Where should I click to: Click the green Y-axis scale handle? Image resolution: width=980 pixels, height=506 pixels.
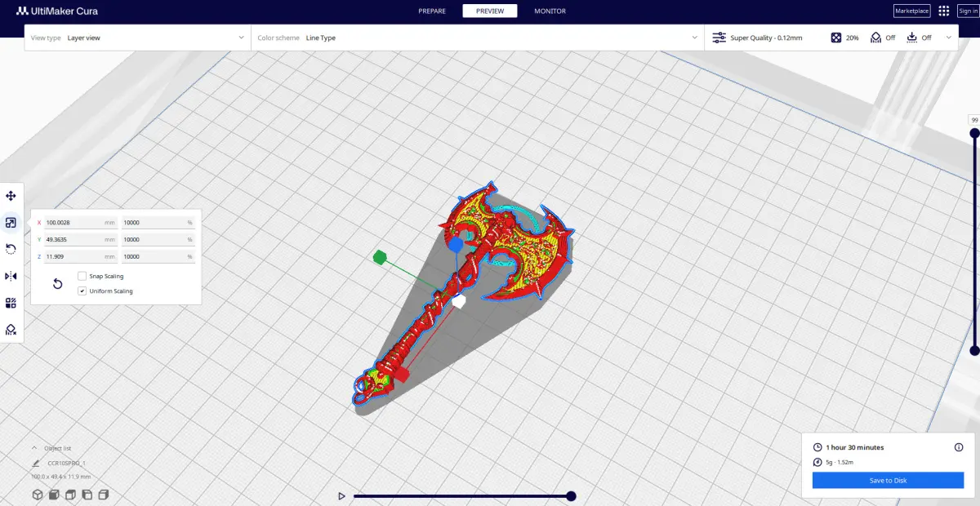click(380, 258)
